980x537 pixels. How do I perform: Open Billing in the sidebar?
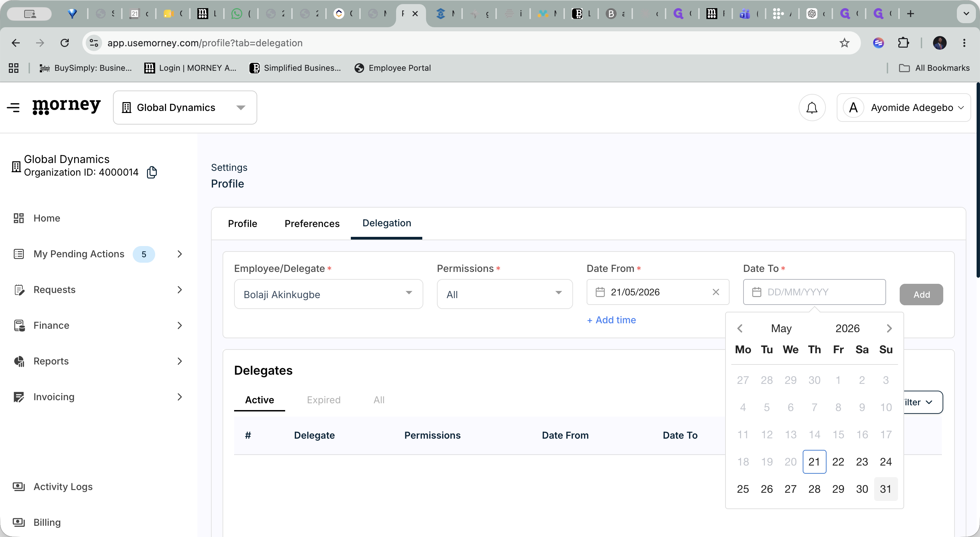[47, 522]
